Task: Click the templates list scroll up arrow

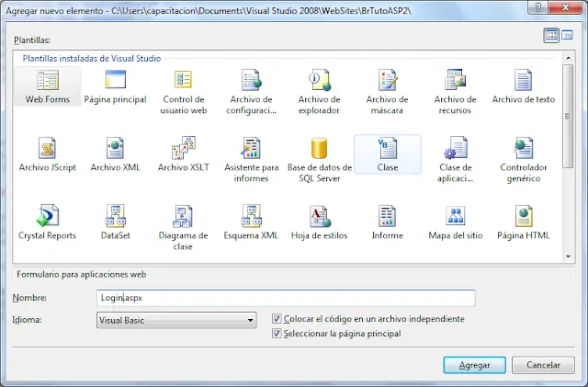Action: click(x=568, y=58)
